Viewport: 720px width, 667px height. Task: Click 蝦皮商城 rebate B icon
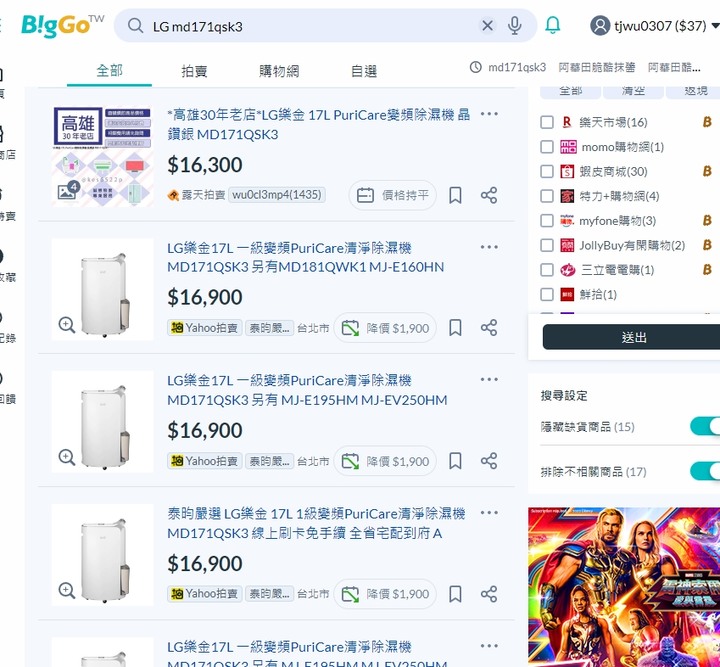pos(707,171)
